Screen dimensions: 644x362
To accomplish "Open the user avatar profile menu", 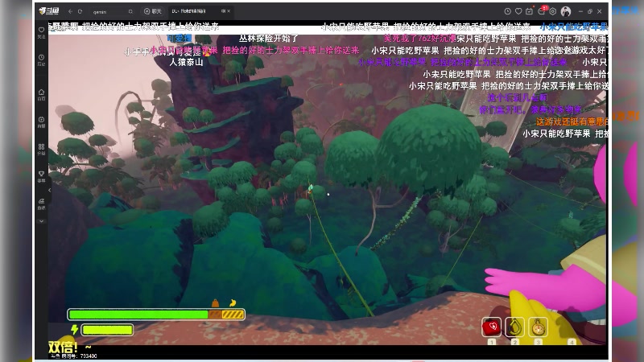I will 566,11.
